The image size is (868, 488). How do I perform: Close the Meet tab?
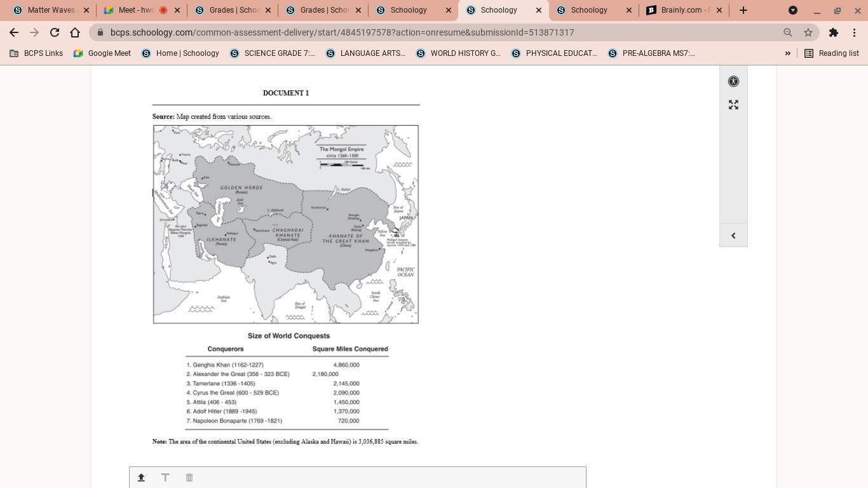coord(177,10)
